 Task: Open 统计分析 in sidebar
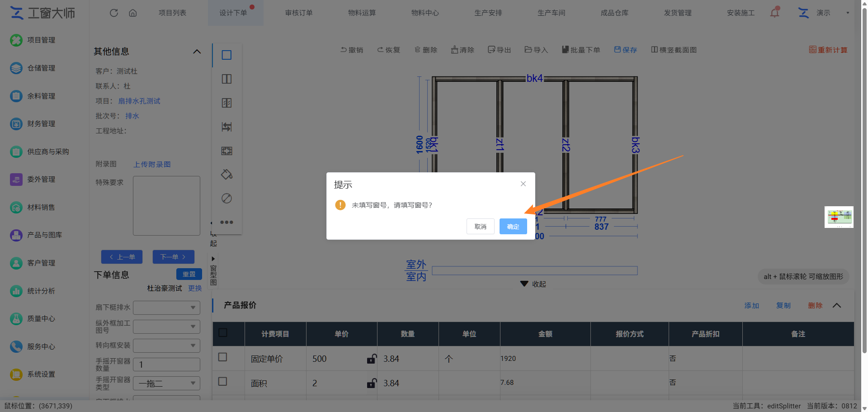(x=33, y=291)
